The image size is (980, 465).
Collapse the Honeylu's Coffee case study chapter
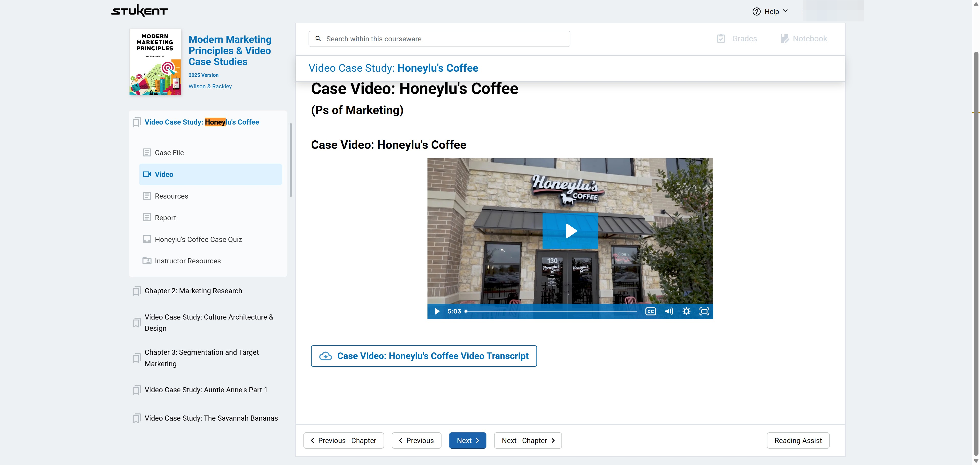tap(202, 122)
